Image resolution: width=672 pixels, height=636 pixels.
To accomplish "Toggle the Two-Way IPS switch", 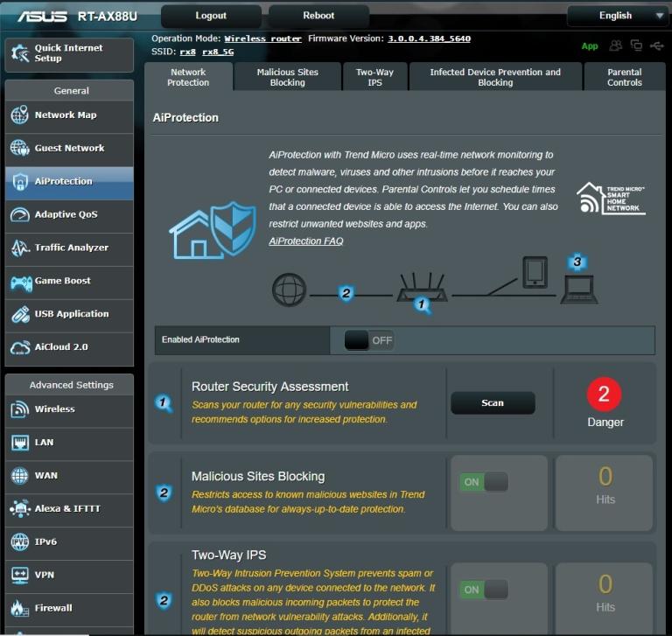I will [x=483, y=590].
